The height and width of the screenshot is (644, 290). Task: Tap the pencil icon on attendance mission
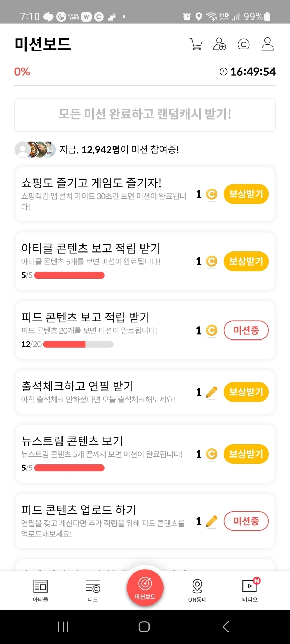pyautogui.click(x=211, y=392)
